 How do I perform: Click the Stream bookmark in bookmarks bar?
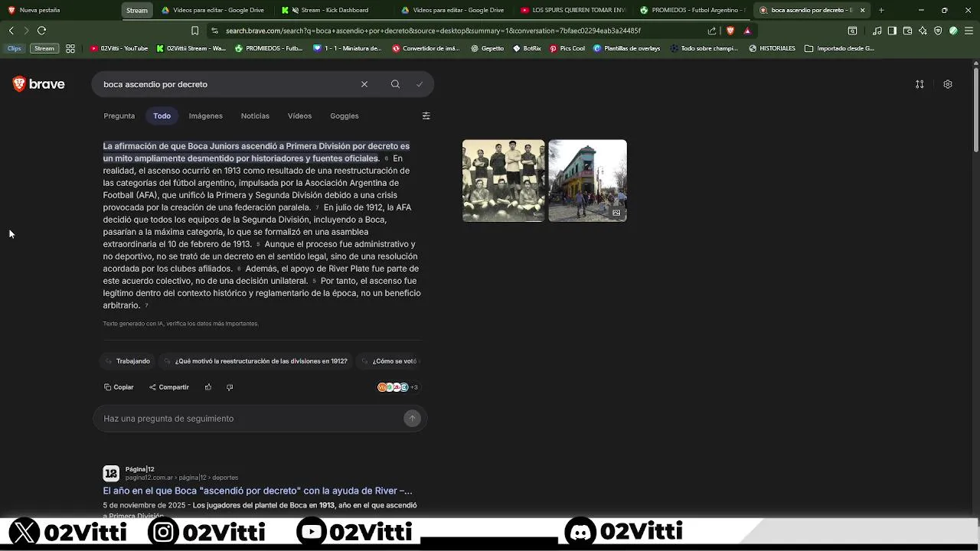pyautogui.click(x=44, y=48)
